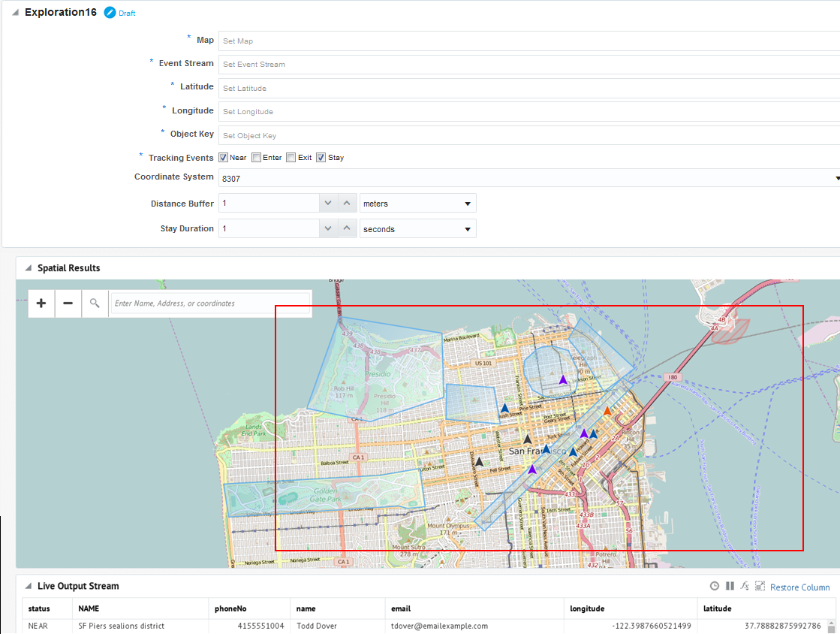Select the blue marker on Bush Street
This screenshot has width=840, height=634.
[504, 408]
